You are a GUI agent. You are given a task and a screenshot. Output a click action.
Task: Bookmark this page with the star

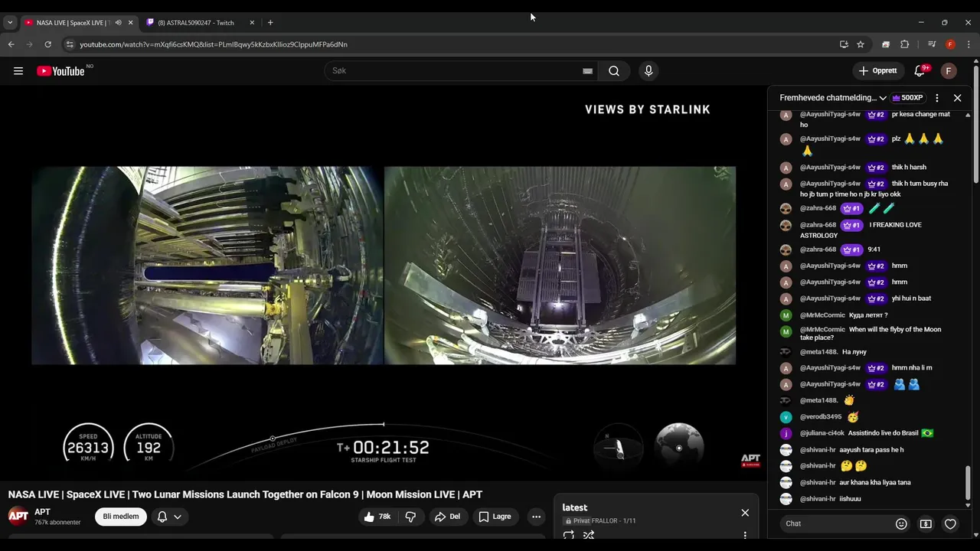point(861,44)
